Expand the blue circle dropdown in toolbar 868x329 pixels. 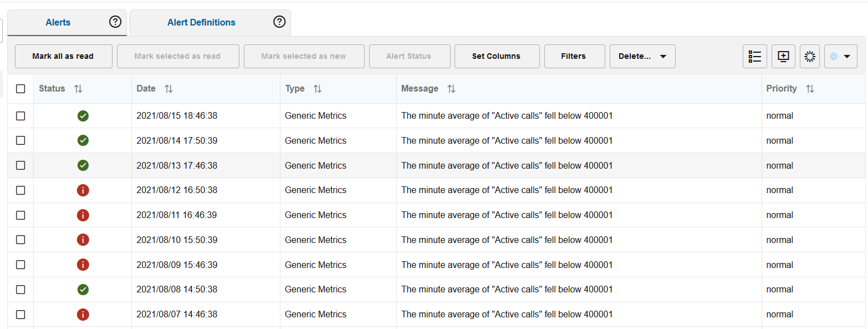840,57
